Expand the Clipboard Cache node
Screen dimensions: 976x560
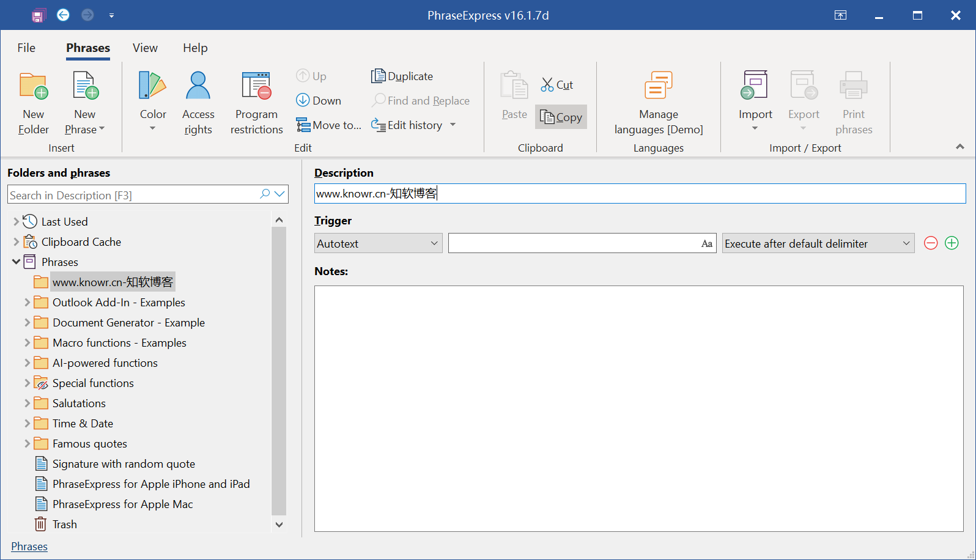16,241
